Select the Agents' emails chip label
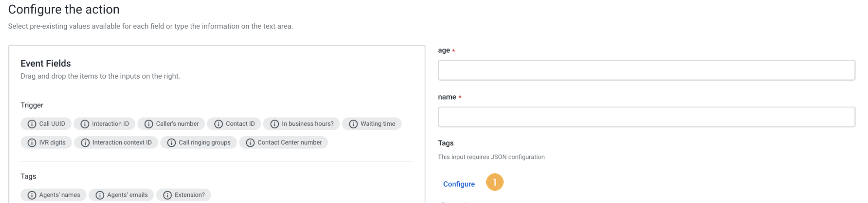 [127, 195]
